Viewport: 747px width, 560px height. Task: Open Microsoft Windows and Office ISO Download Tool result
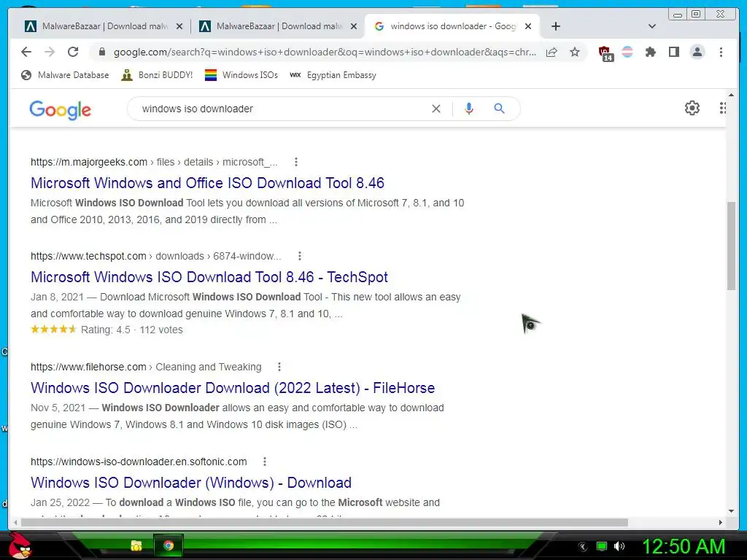(x=207, y=183)
